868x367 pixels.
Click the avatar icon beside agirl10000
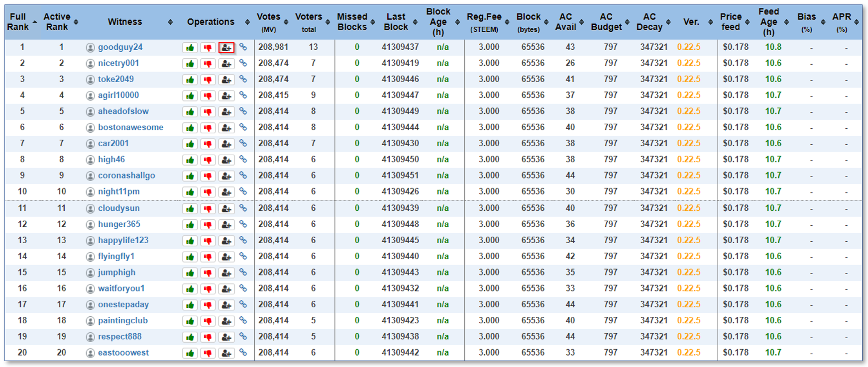pyautogui.click(x=90, y=95)
